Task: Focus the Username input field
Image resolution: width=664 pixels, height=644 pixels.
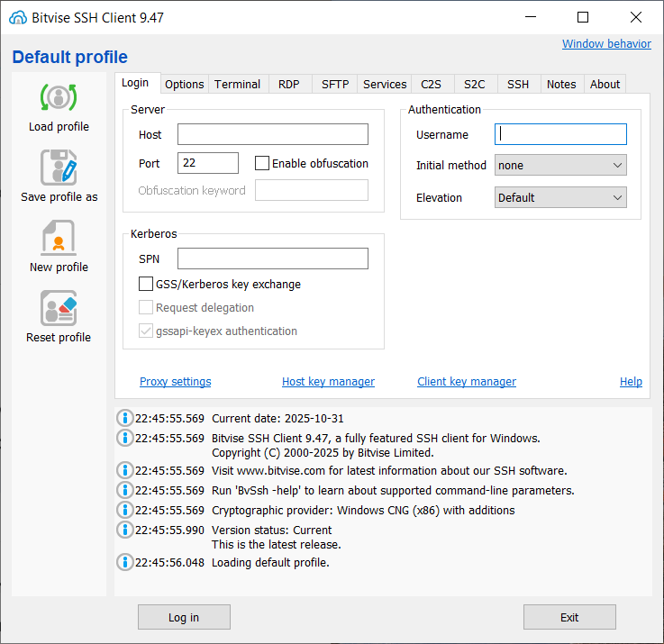Action: tap(560, 134)
